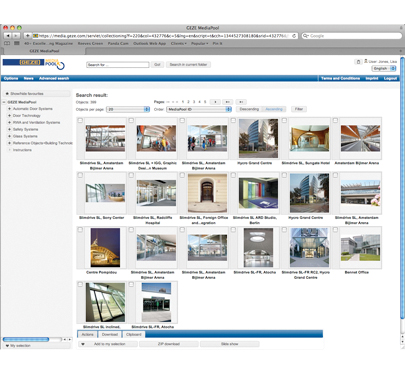405x377 pixels.
Task: Click the clipboard icon beside User name
Action: pyautogui.click(x=358, y=62)
